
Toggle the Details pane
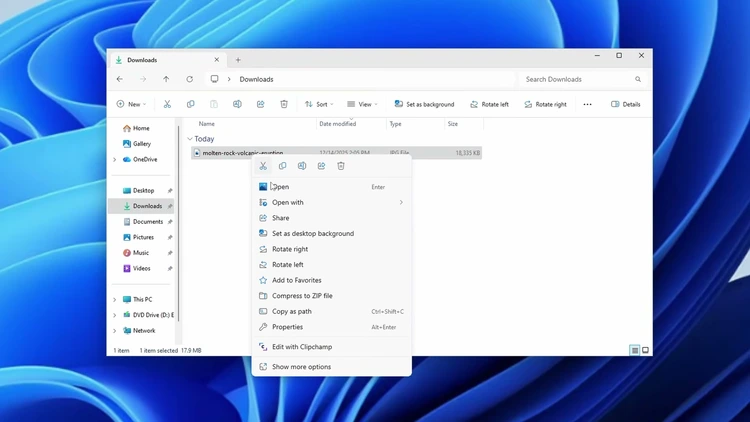626,104
